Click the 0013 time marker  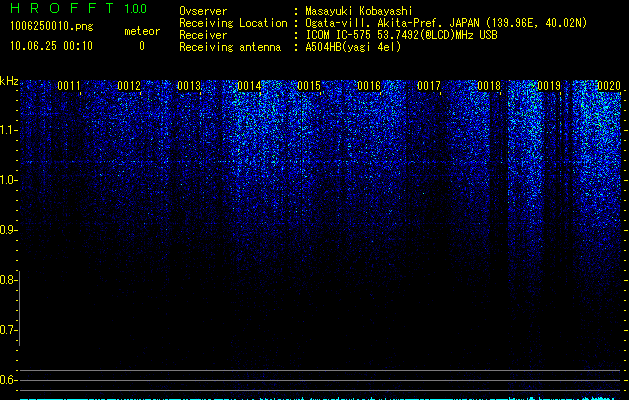coord(189,86)
